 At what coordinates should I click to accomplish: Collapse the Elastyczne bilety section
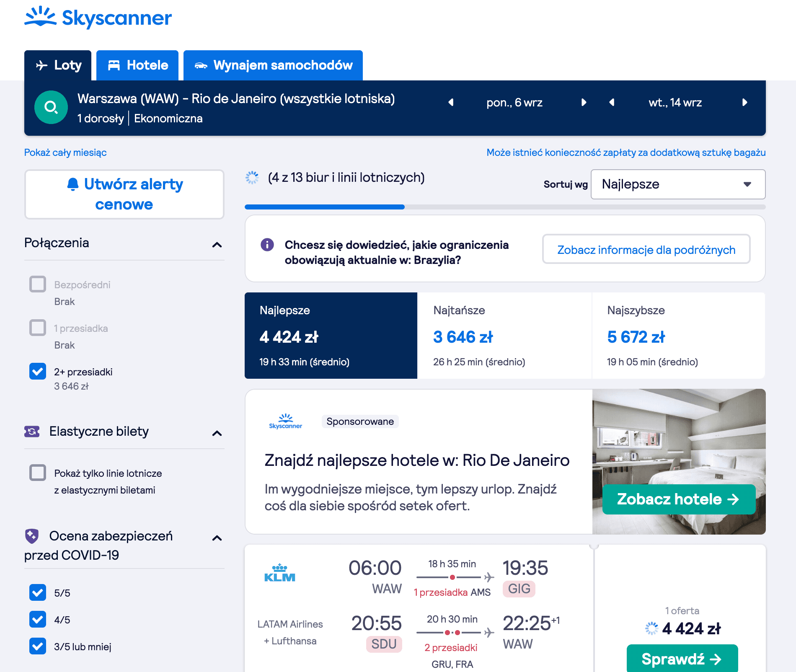point(217,433)
